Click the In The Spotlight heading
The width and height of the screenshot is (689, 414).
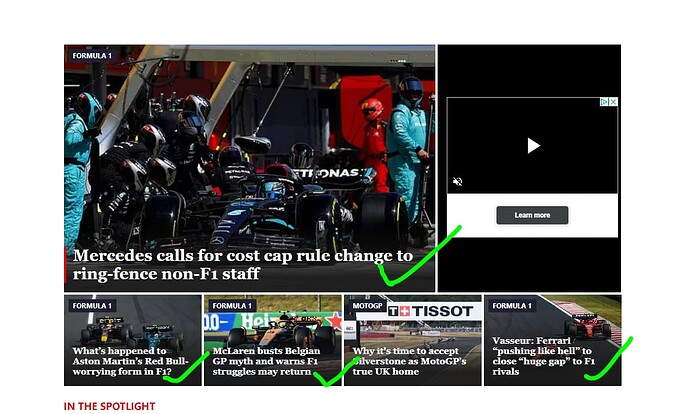point(109,407)
